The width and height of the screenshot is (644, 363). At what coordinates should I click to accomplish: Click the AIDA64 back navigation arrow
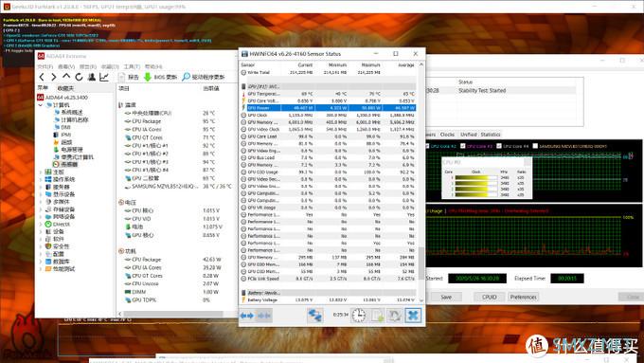pyautogui.click(x=42, y=77)
